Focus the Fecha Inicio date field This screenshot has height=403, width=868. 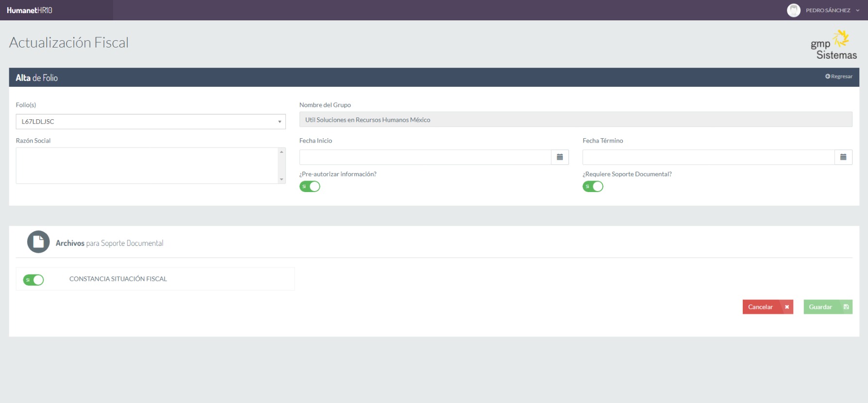click(425, 157)
